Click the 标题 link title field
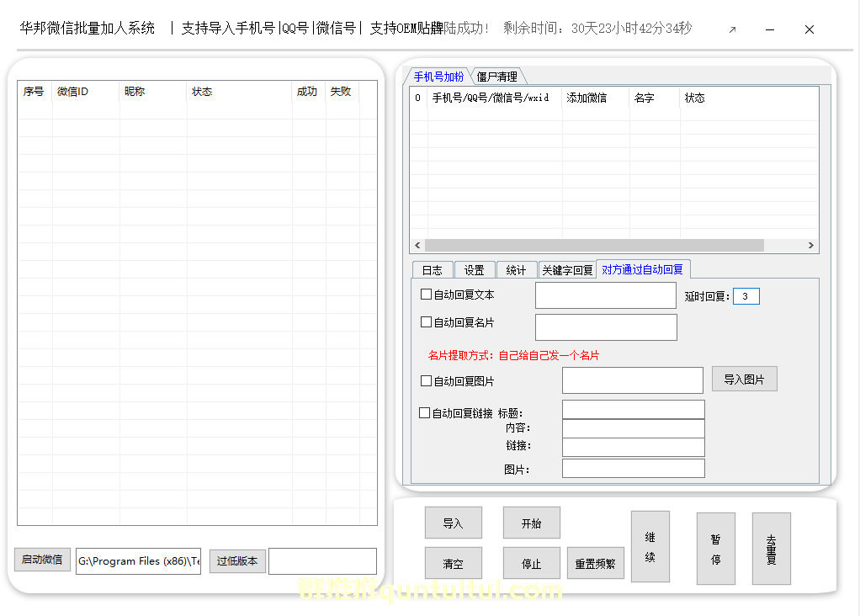 (634, 409)
